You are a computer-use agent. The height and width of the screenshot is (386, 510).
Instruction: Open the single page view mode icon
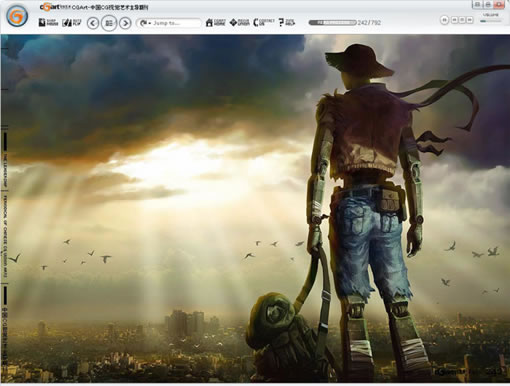click(x=48, y=22)
